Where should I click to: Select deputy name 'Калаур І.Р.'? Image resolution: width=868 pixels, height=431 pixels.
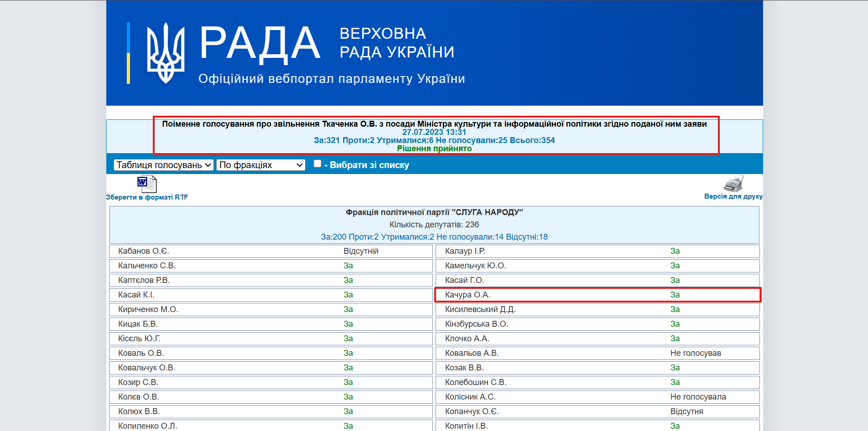click(465, 251)
